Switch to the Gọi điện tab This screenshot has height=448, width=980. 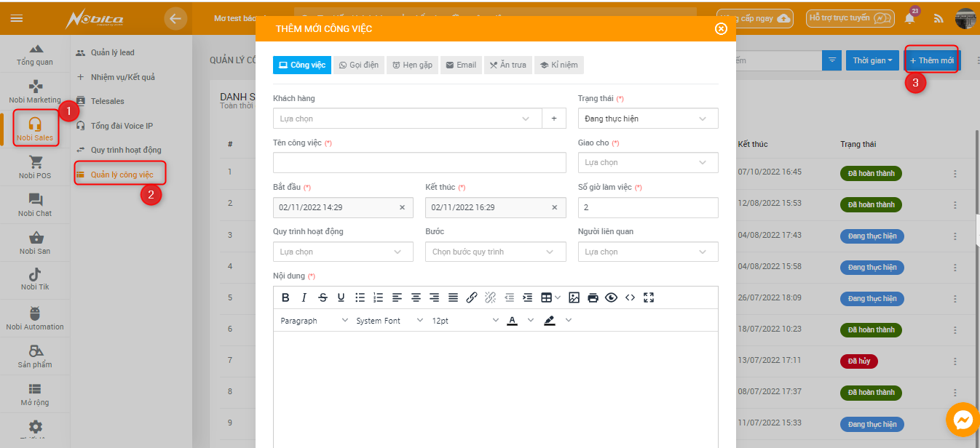(x=359, y=65)
